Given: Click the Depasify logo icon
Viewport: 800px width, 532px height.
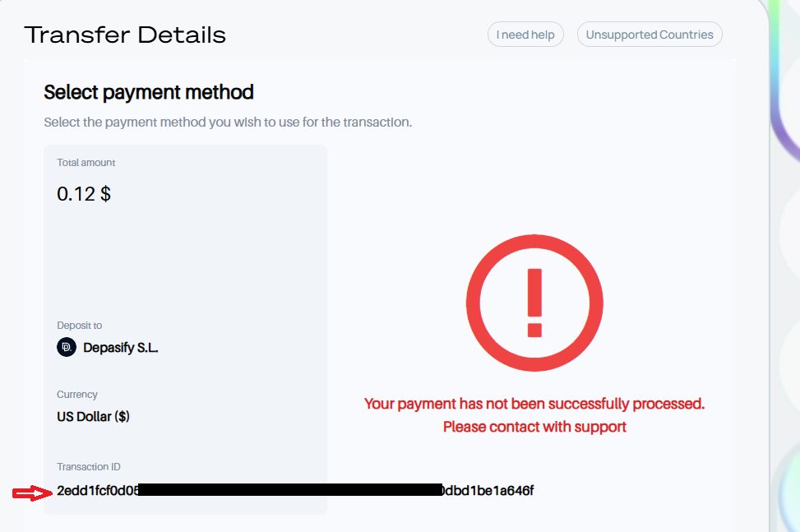Looking at the screenshot, I should (67, 348).
